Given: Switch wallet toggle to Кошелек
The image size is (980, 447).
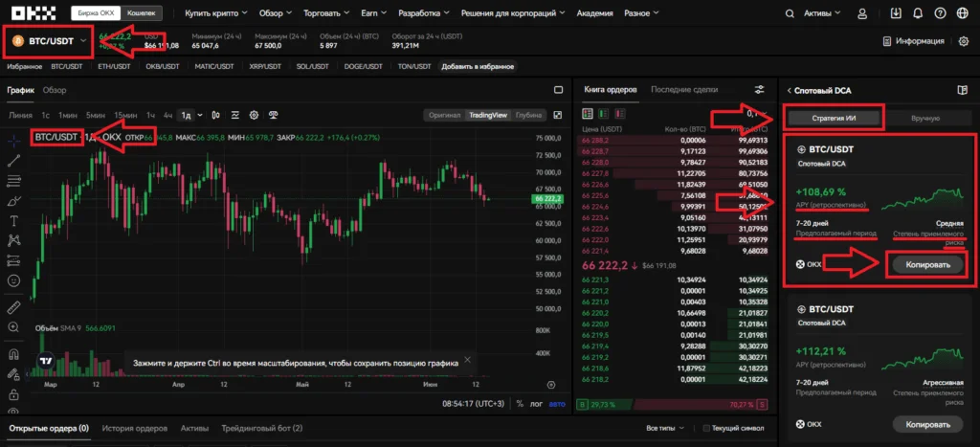Looking at the screenshot, I should [x=142, y=12].
